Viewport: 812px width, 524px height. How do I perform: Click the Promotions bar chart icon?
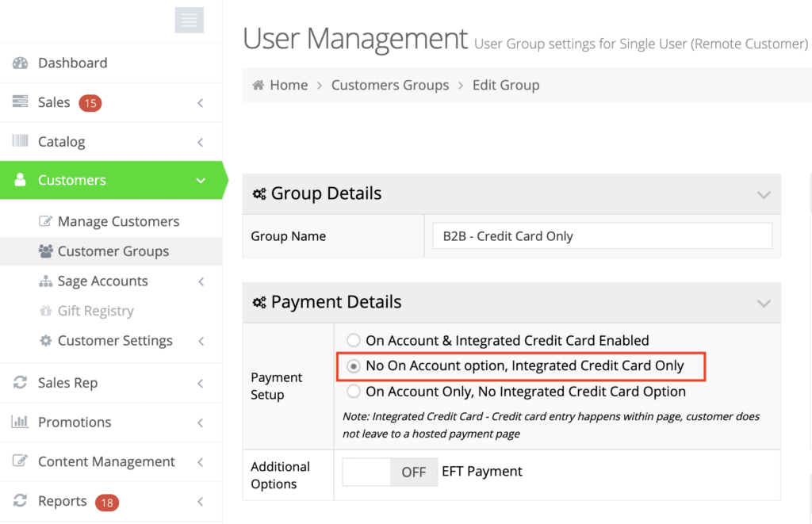click(x=21, y=423)
